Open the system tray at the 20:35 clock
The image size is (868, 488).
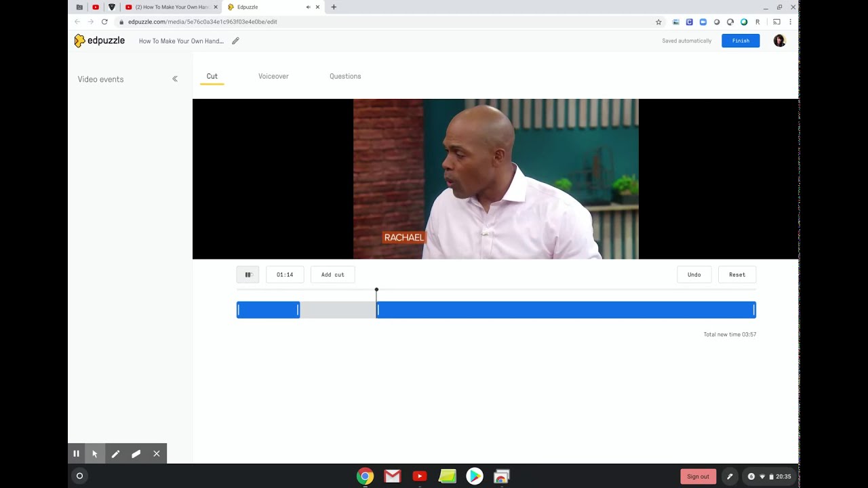(x=769, y=476)
